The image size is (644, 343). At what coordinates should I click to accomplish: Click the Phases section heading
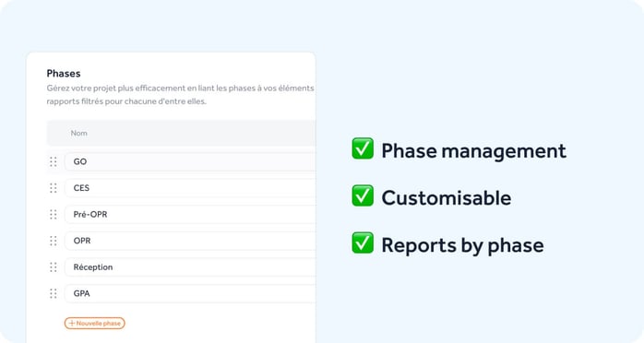click(x=64, y=74)
